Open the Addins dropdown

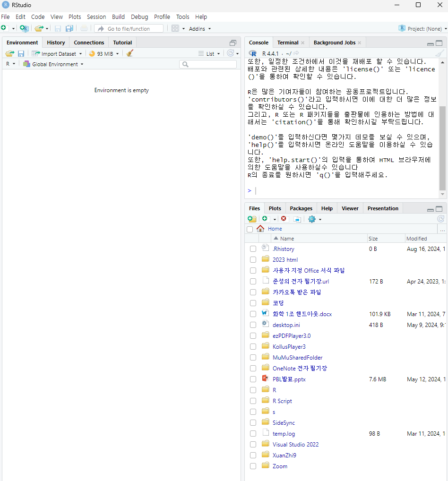[200, 28]
